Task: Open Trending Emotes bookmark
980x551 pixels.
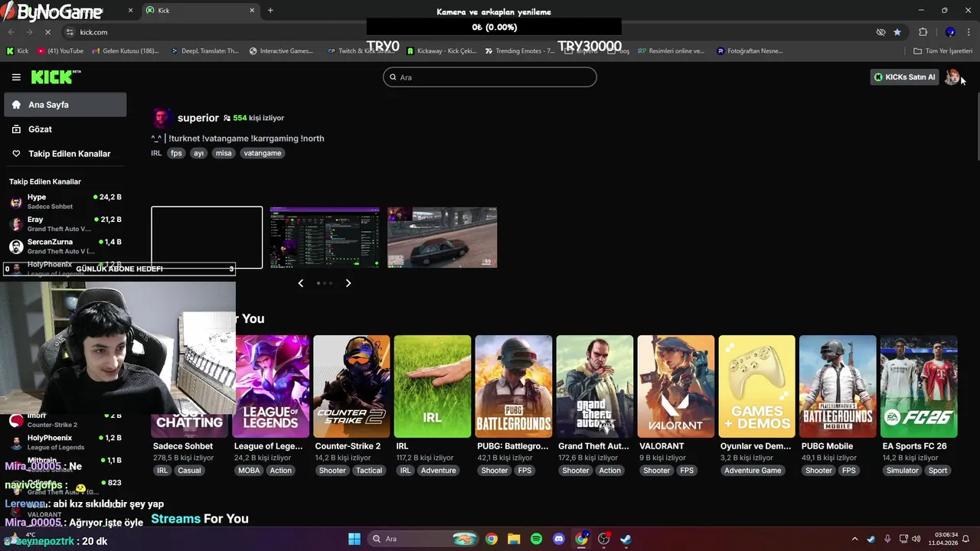Action: pos(521,51)
